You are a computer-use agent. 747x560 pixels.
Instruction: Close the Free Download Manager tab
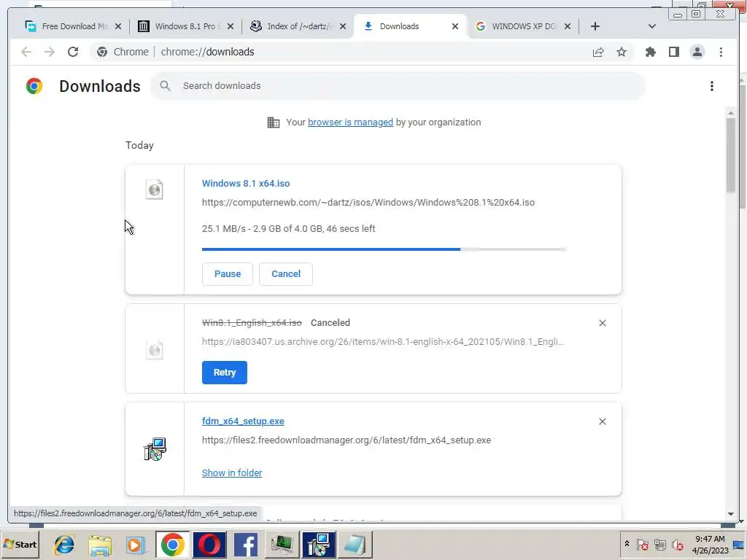(118, 26)
